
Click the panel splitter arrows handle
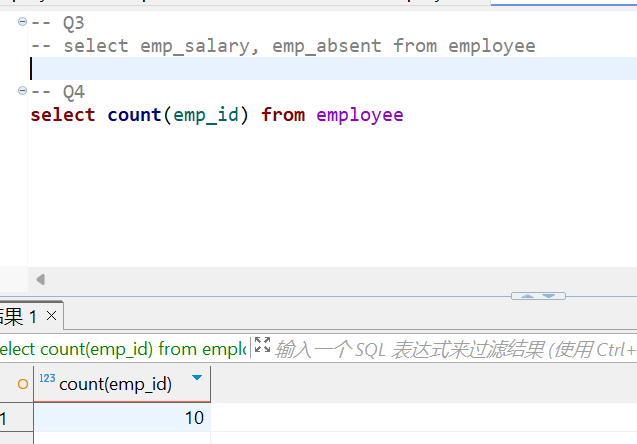coord(538,296)
